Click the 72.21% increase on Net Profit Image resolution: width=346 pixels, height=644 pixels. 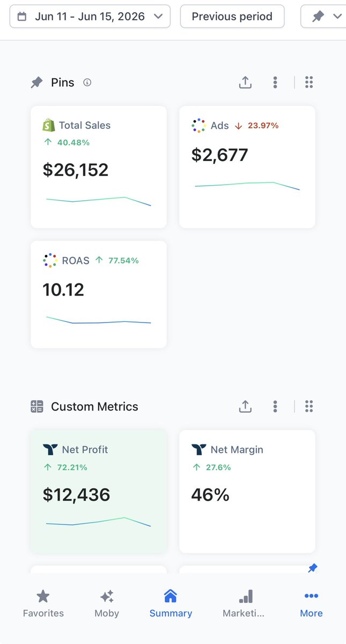click(65, 467)
